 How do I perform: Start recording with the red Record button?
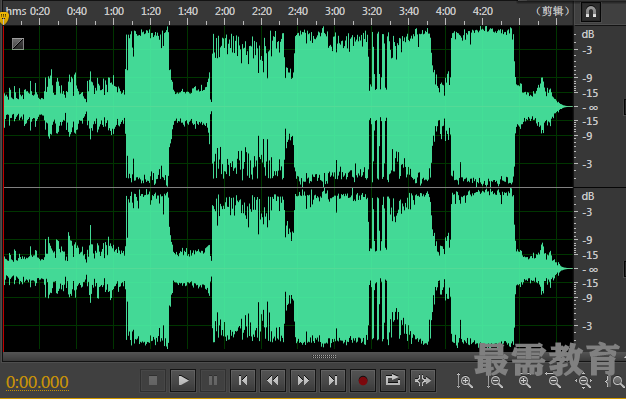(x=363, y=381)
